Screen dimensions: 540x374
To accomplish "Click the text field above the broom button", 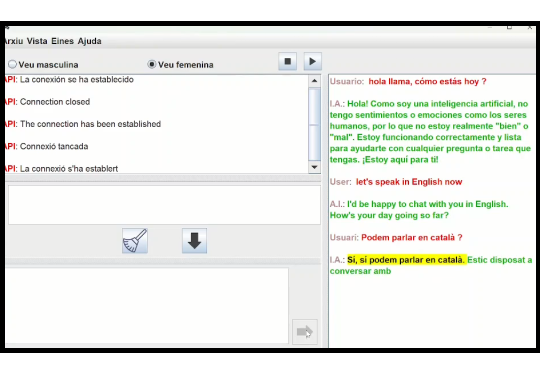I will 164,205.
